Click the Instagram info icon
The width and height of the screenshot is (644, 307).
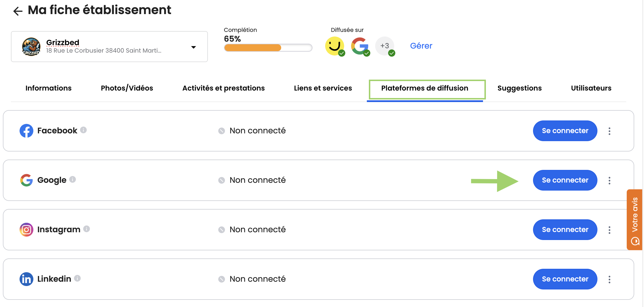click(x=87, y=229)
